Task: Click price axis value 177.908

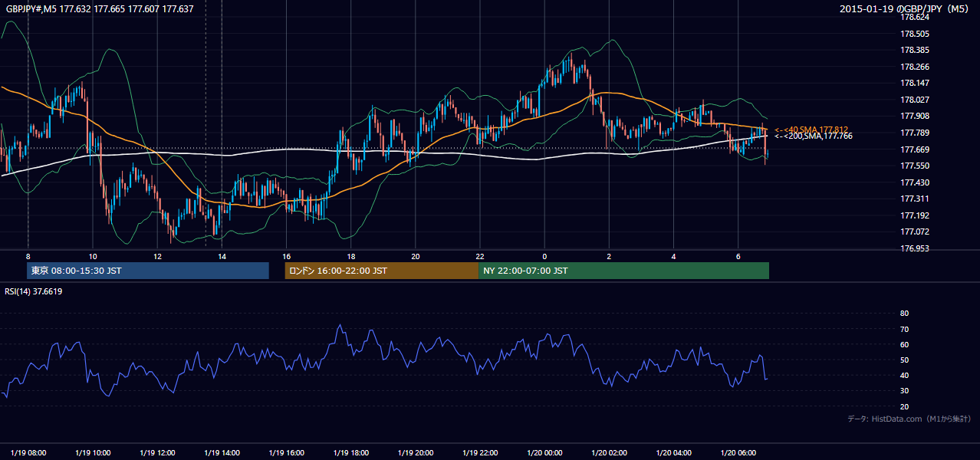Action: pyautogui.click(x=915, y=116)
